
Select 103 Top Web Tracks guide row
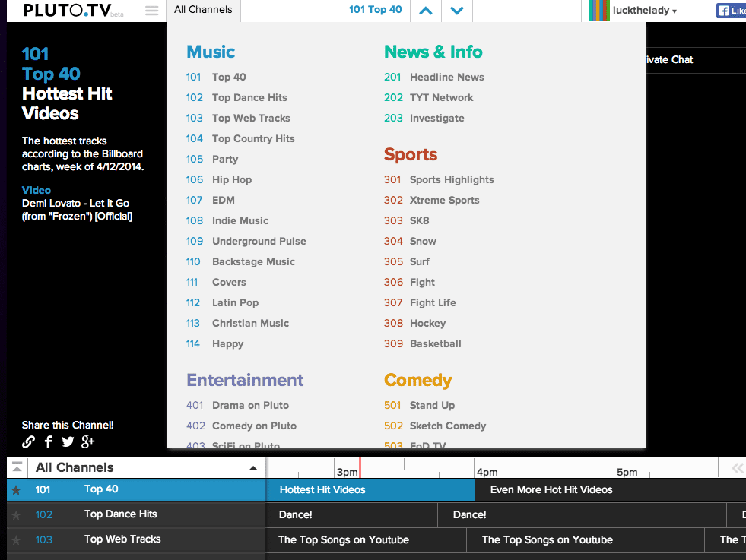136,540
